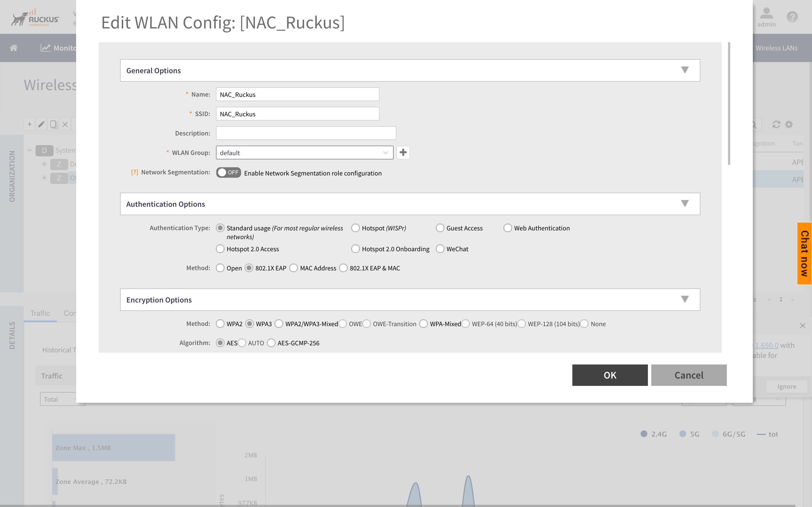812x507 pixels.
Task: Click the help question mark icon
Action: [792, 17]
